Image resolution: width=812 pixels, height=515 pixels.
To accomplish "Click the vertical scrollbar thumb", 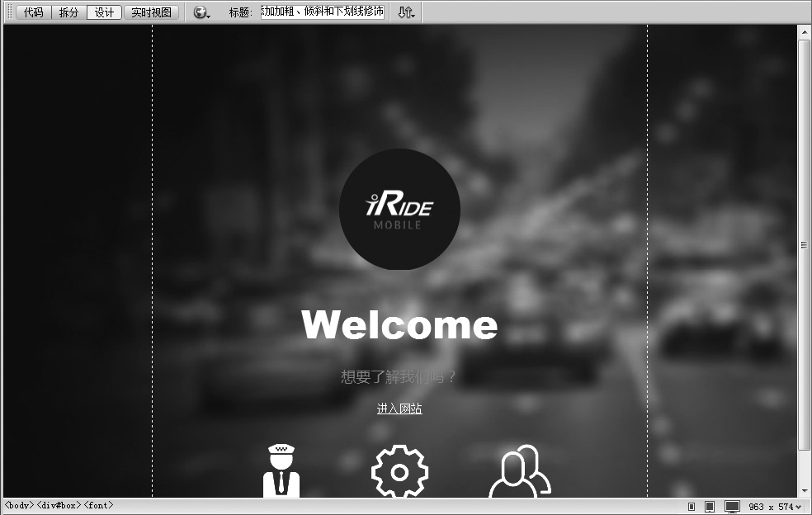I will point(804,244).
